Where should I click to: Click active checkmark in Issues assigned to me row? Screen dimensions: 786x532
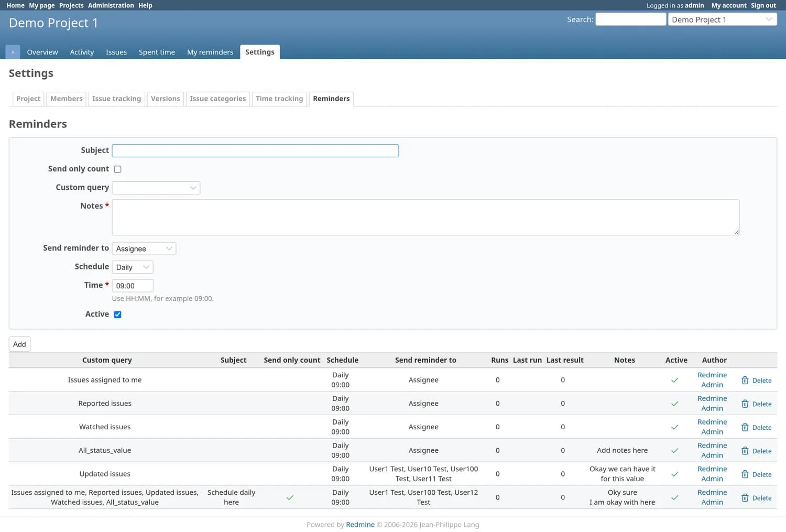674,380
